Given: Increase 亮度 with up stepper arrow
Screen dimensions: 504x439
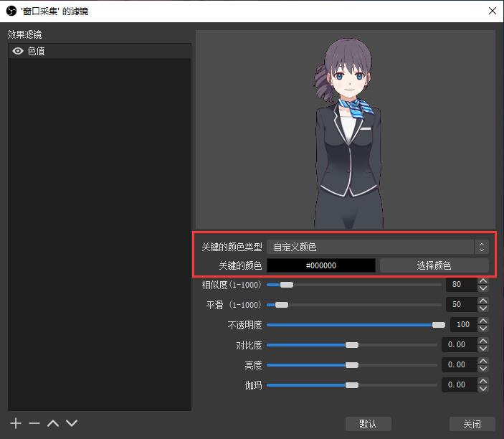Looking at the screenshot, I should click(x=482, y=362).
